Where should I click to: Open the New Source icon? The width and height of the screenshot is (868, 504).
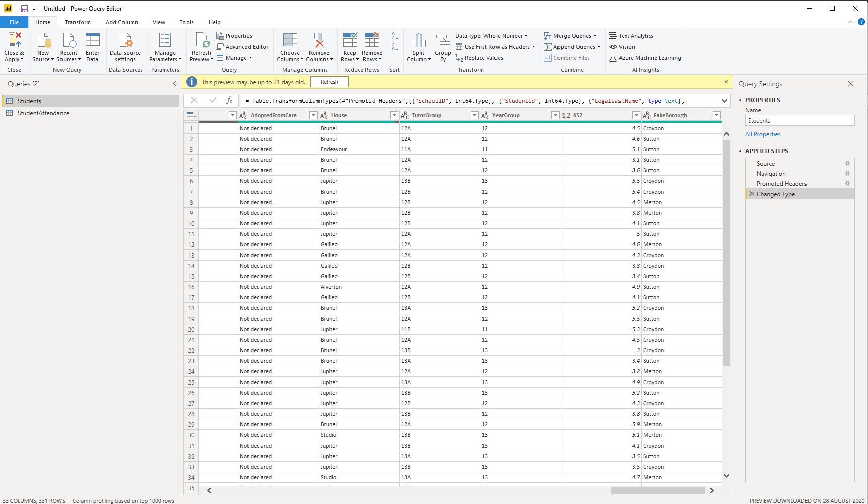click(43, 40)
